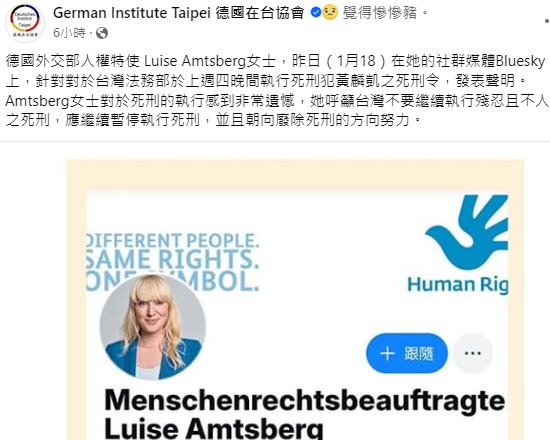
Task: Click the three-dot more button beside 跟隨
Action: [x=472, y=353]
